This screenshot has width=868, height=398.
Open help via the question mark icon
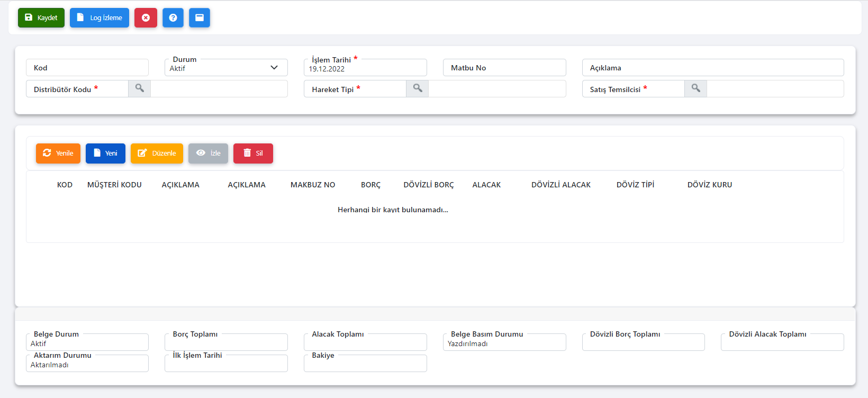coord(173,17)
